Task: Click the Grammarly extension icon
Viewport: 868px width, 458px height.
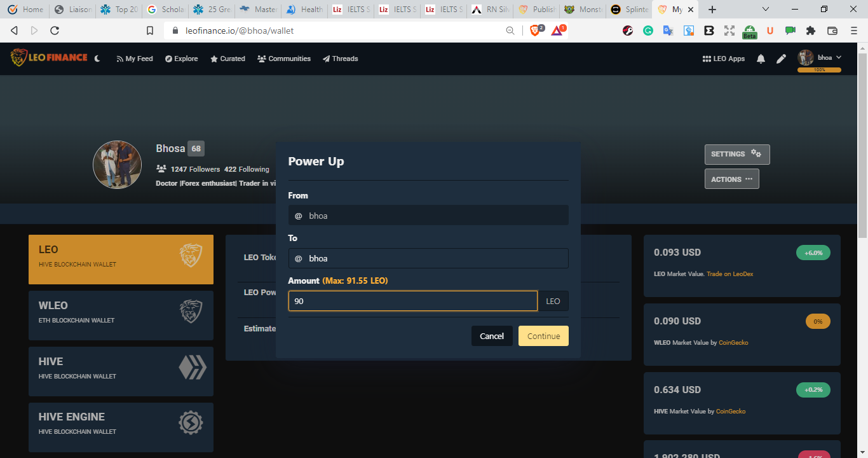Action: point(648,30)
